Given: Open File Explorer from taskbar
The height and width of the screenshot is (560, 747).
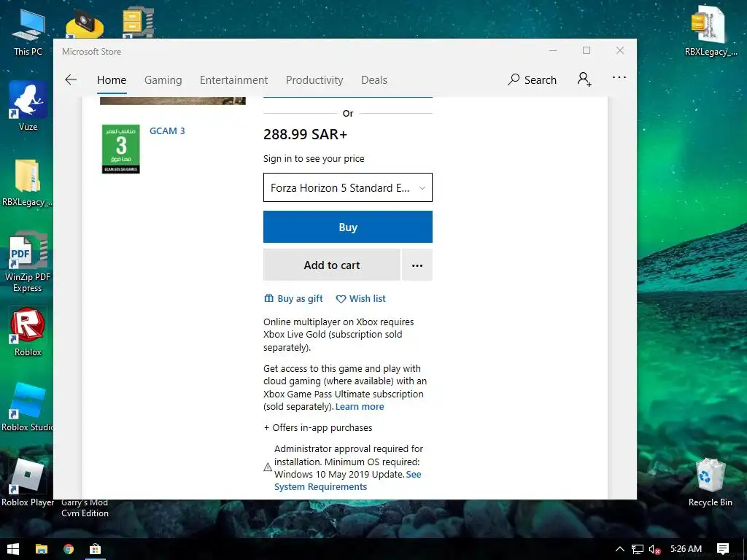Looking at the screenshot, I should click(42, 549).
